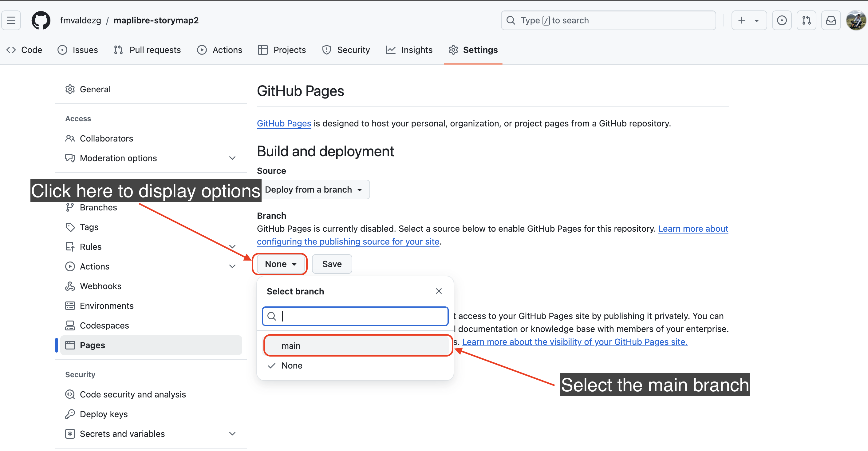
Task: Toggle open the create new repository plus menu
Action: tap(749, 20)
